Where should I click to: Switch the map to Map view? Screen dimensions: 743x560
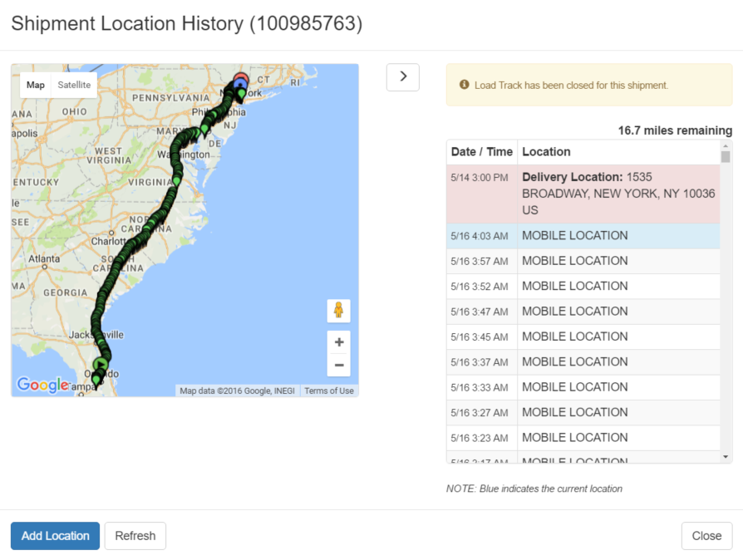point(36,85)
